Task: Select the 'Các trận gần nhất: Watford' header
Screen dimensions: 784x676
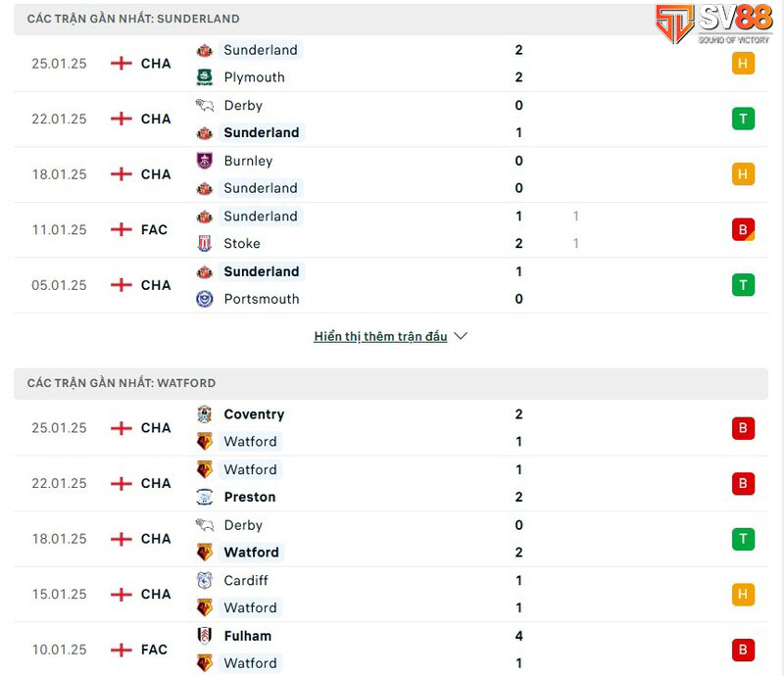Action: (x=122, y=383)
